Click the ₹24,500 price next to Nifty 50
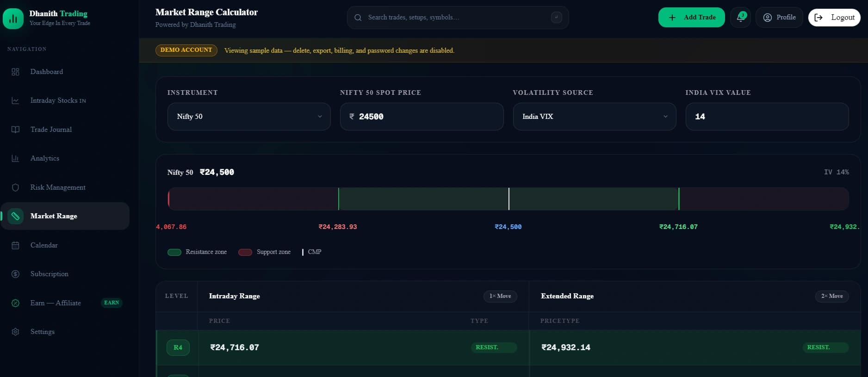The image size is (868, 377). (x=217, y=172)
